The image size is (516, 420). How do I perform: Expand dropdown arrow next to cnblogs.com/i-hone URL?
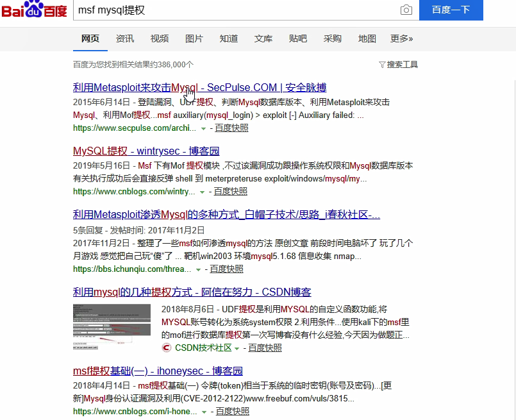(x=204, y=412)
